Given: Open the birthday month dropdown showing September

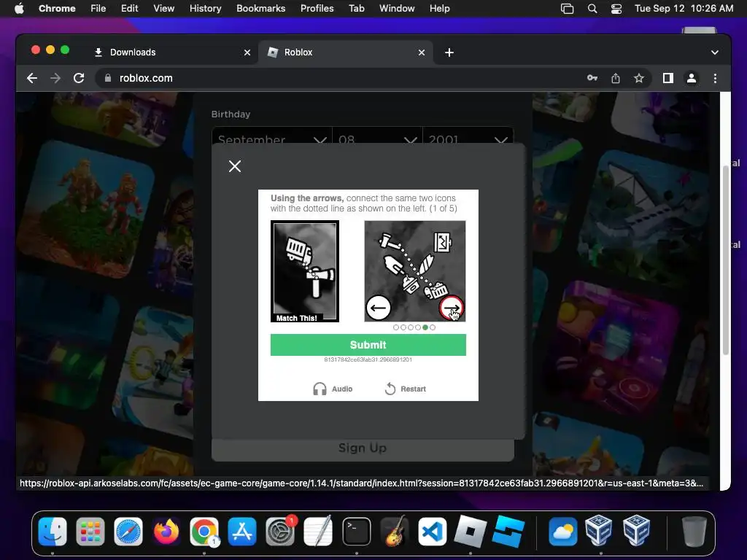Looking at the screenshot, I should (272, 136).
